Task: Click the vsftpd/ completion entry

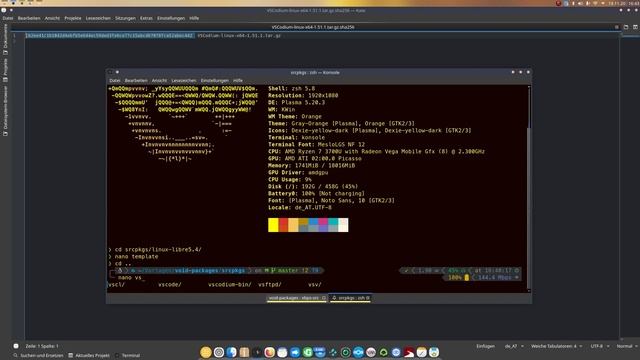Action: point(270,285)
